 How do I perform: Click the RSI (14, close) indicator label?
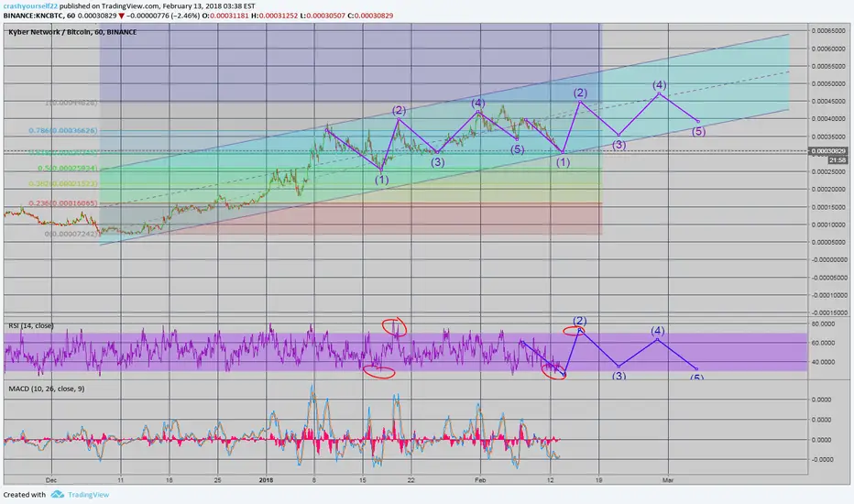tap(31, 326)
